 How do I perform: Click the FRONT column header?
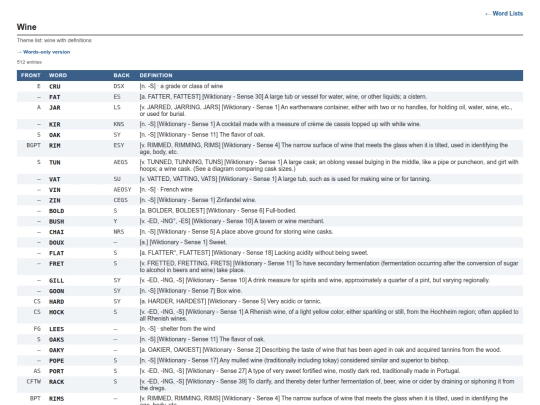pyautogui.click(x=31, y=75)
